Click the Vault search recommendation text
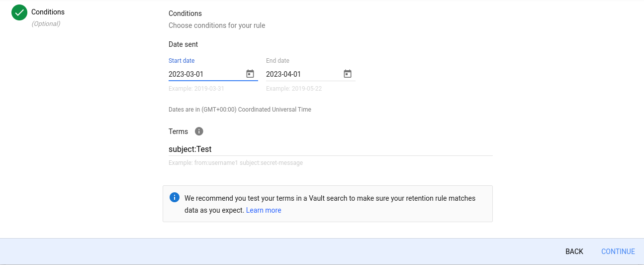 pyautogui.click(x=330, y=204)
